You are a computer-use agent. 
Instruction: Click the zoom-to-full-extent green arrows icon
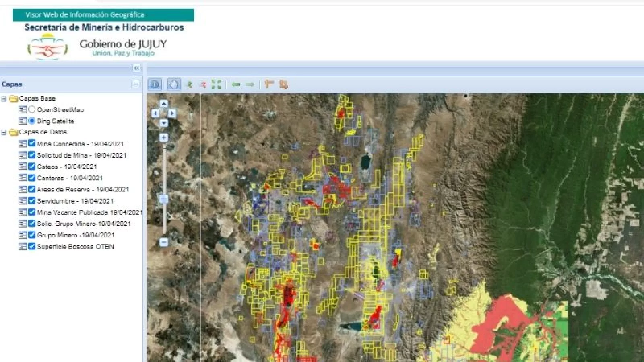point(217,84)
